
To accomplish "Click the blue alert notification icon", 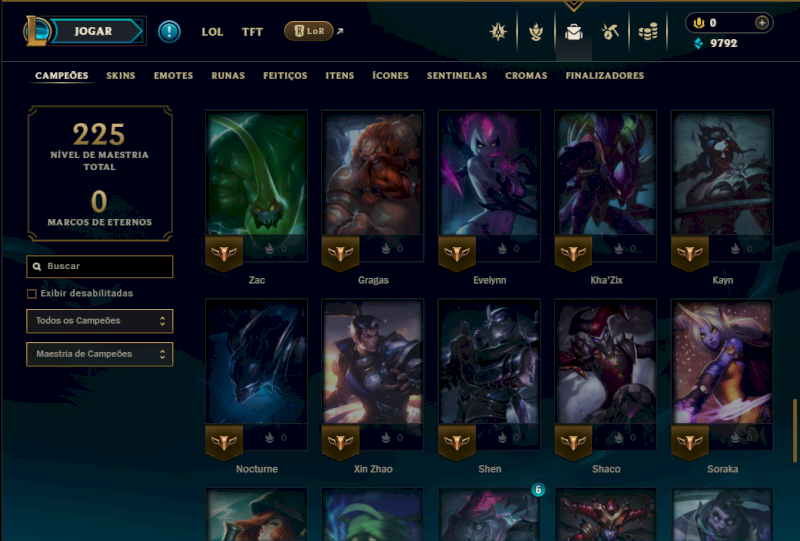I will tap(169, 32).
